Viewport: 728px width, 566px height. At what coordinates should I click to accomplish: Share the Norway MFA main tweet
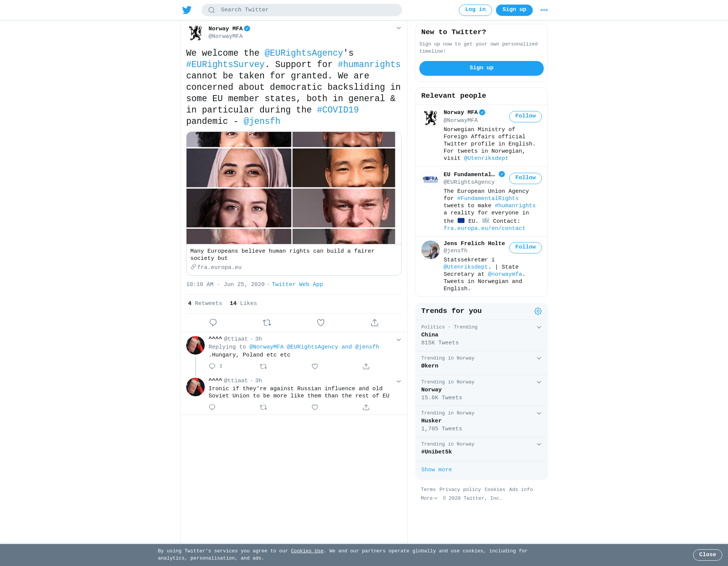[x=375, y=322]
